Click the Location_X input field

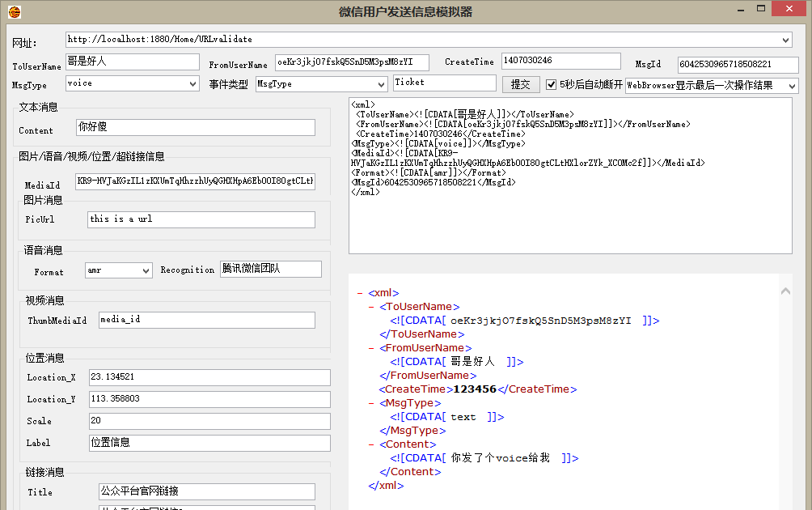(209, 378)
